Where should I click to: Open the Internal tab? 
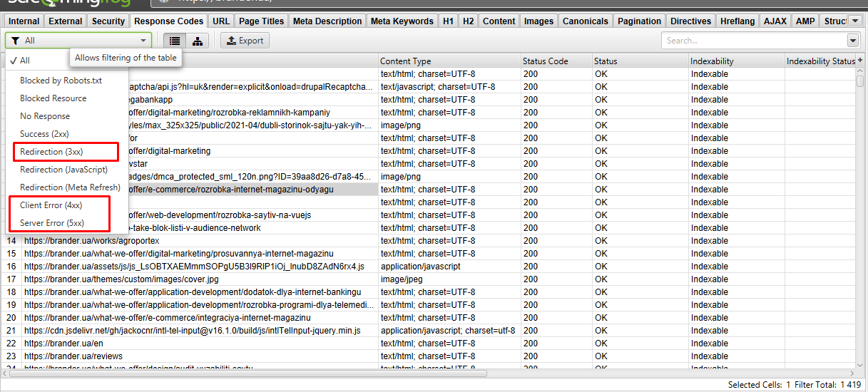point(24,21)
